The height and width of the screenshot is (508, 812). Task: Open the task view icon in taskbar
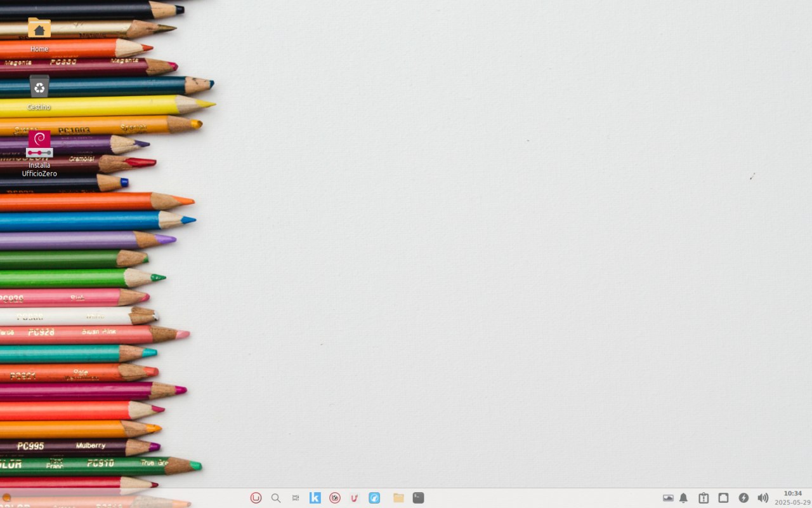coord(296,498)
